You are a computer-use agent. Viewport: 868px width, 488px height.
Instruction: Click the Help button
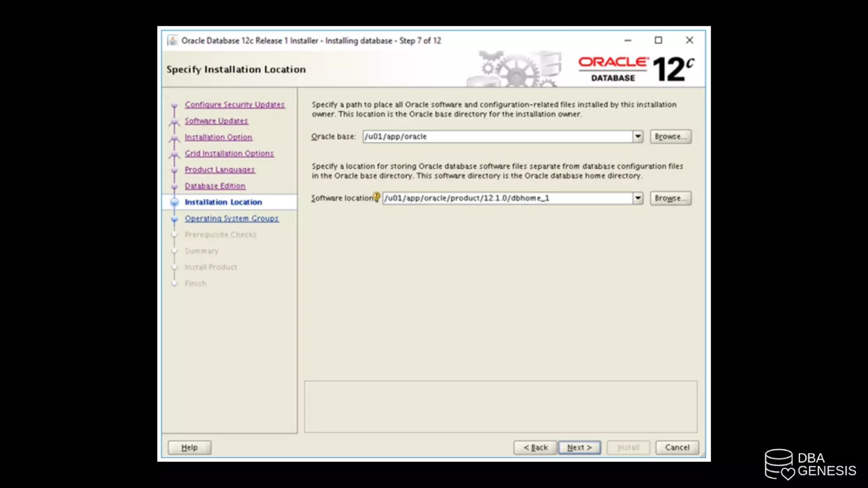point(189,447)
